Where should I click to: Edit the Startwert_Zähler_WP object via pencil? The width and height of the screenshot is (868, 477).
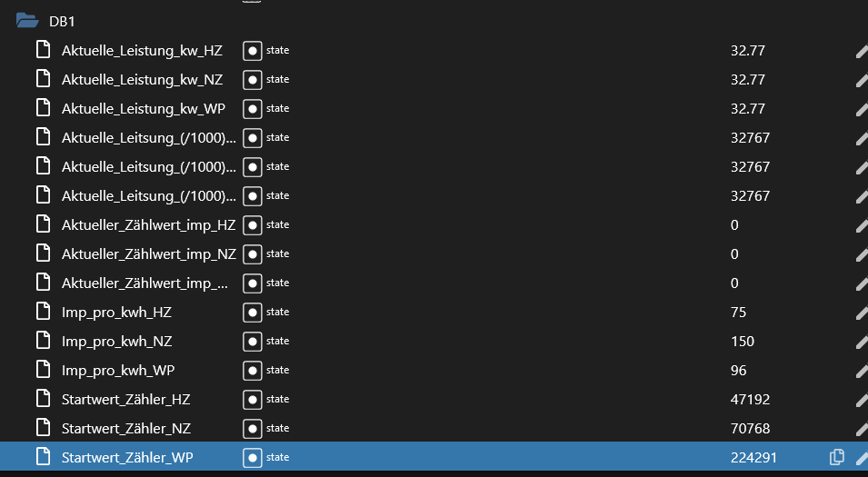(862, 458)
